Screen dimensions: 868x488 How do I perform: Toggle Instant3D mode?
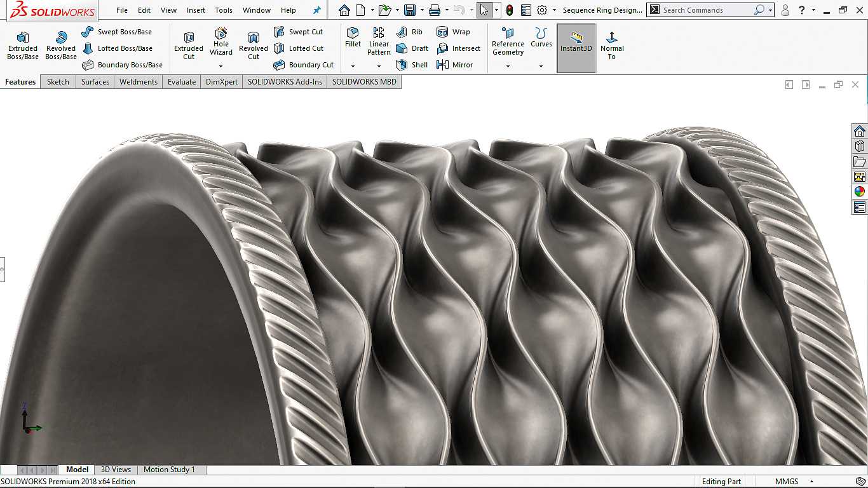[576, 48]
